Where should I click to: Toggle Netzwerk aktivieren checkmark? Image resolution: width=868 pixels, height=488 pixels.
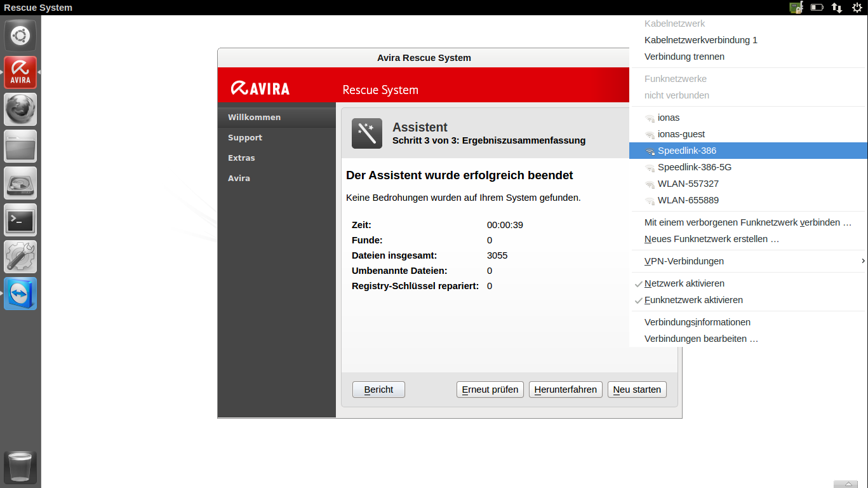tap(639, 284)
